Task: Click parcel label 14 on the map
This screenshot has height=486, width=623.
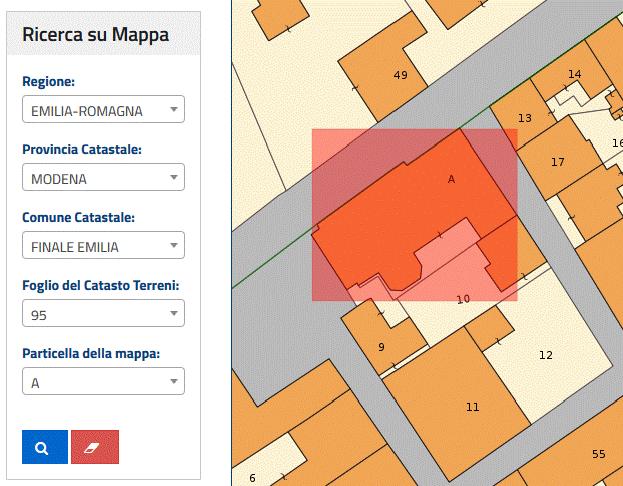Action: pyautogui.click(x=575, y=74)
